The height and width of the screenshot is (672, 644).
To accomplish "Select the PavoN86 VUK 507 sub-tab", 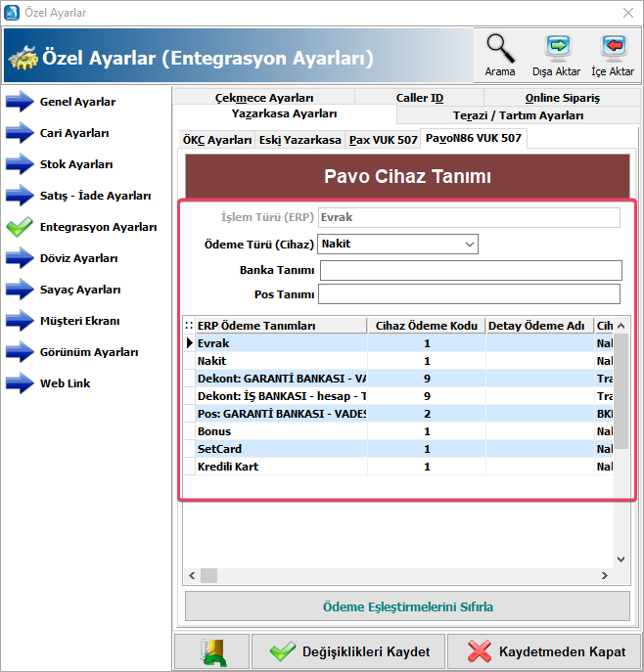I will pyautogui.click(x=474, y=138).
